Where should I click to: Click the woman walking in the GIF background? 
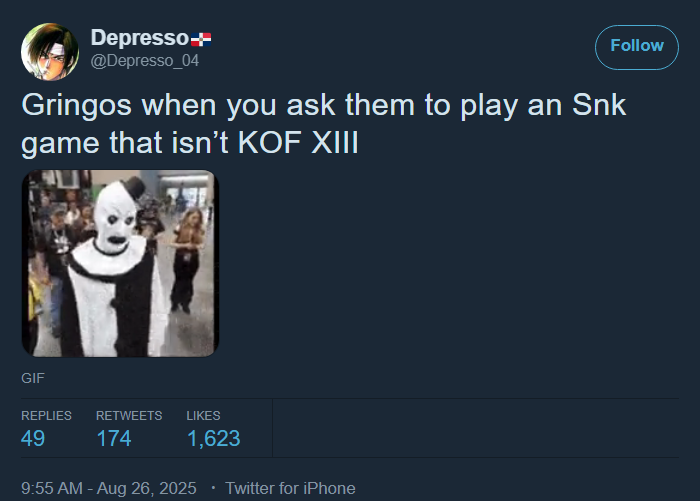187,260
